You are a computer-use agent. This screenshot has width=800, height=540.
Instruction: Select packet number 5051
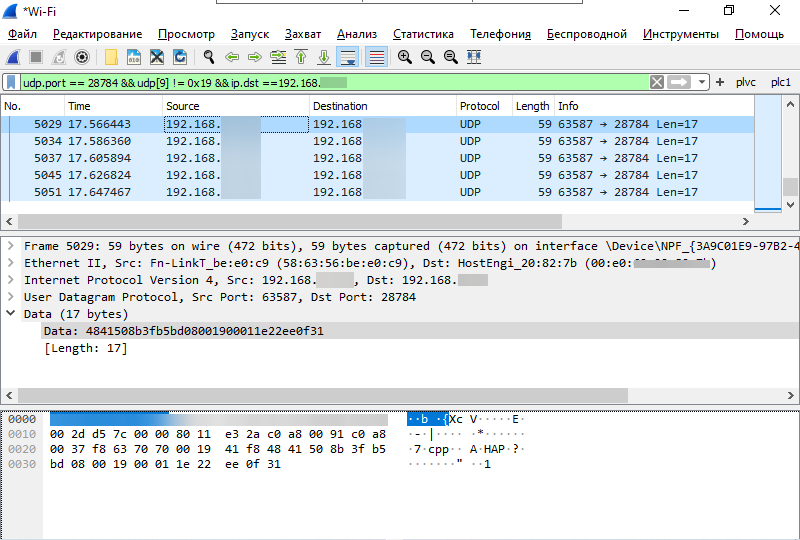click(378, 192)
